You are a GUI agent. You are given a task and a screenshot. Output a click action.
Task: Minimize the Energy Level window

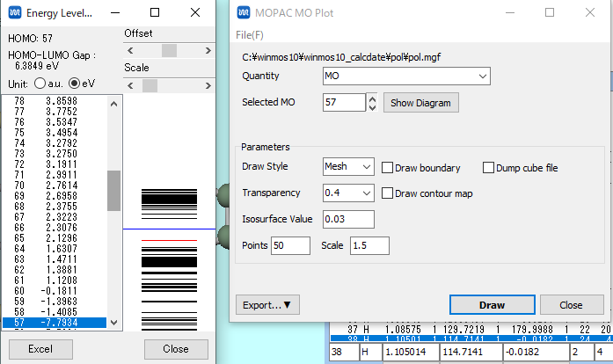115,12
